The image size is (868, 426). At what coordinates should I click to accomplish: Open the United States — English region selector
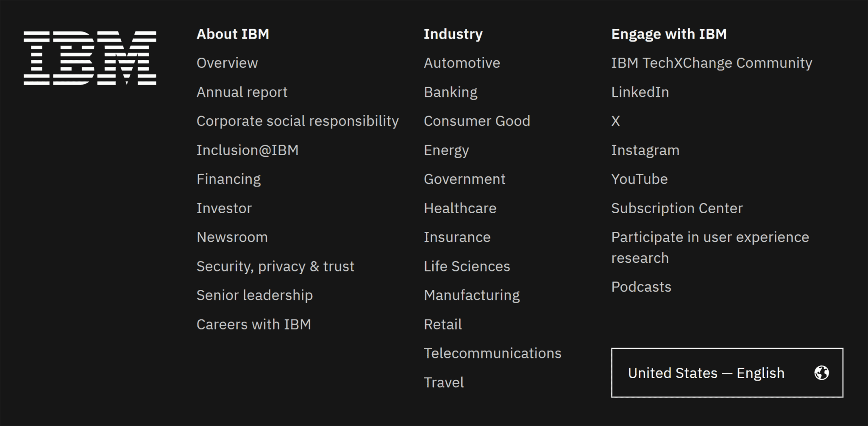(x=727, y=373)
